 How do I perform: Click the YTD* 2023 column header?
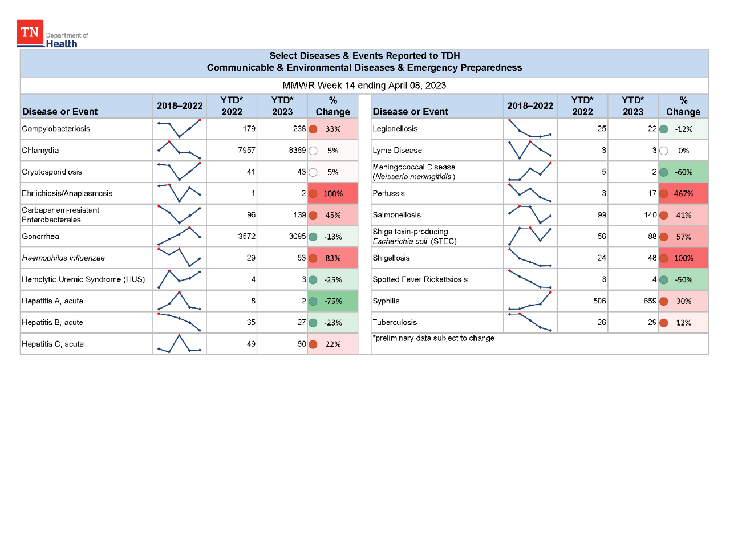pos(282,106)
